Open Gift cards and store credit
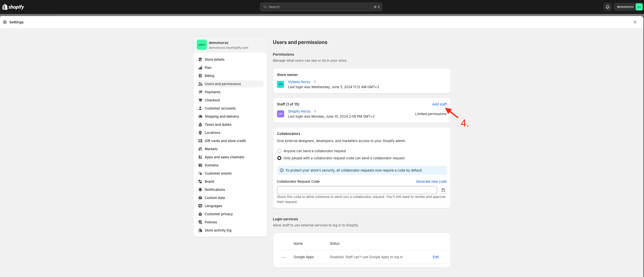The width and height of the screenshot is (644, 277). (225, 141)
